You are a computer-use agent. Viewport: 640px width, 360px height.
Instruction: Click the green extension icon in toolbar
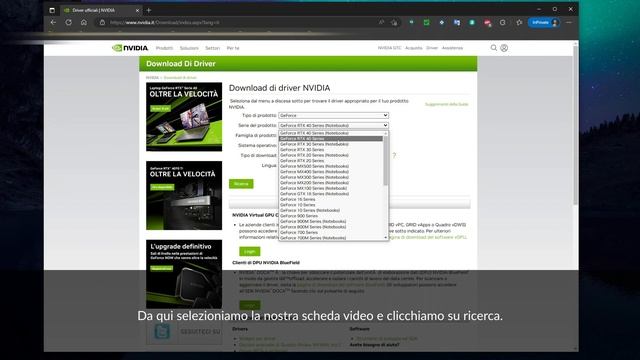coord(426,22)
